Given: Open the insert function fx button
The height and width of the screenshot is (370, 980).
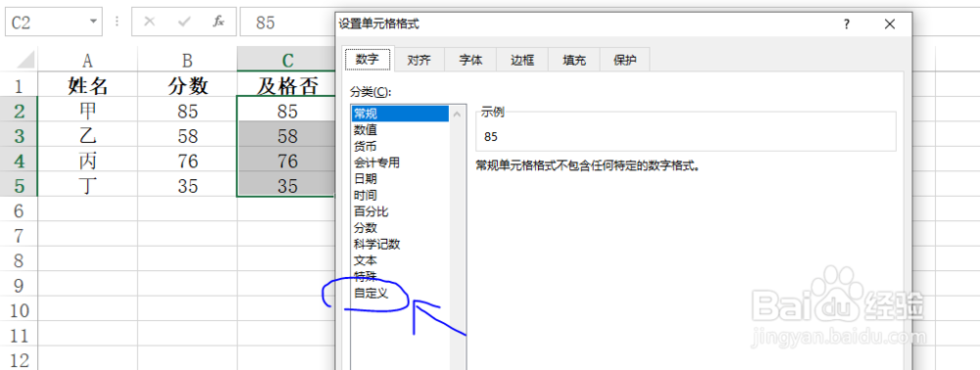Looking at the screenshot, I should click(x=219, y=22).
